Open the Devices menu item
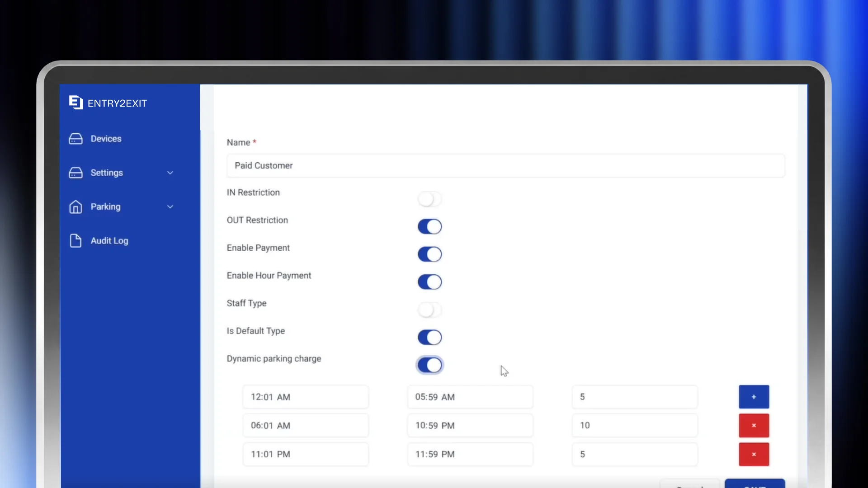The height and width of the screenshot is (488, 868). click(106, 139)
